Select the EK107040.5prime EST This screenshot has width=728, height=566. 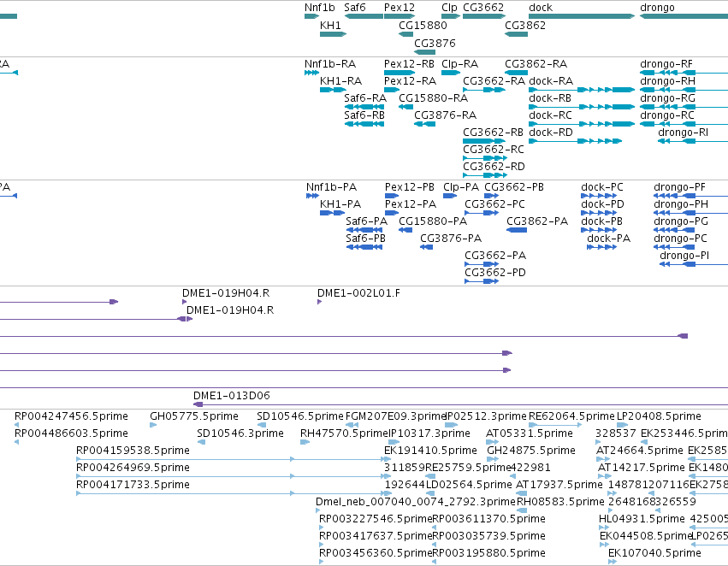point(613,563)
